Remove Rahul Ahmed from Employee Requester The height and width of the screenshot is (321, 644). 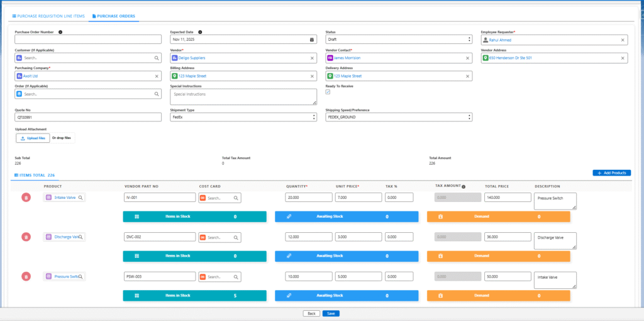pyautogui.click(x=623, y=40)
